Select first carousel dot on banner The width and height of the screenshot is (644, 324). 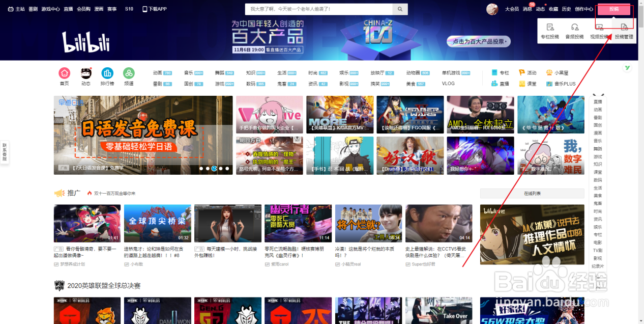(201, 168)
